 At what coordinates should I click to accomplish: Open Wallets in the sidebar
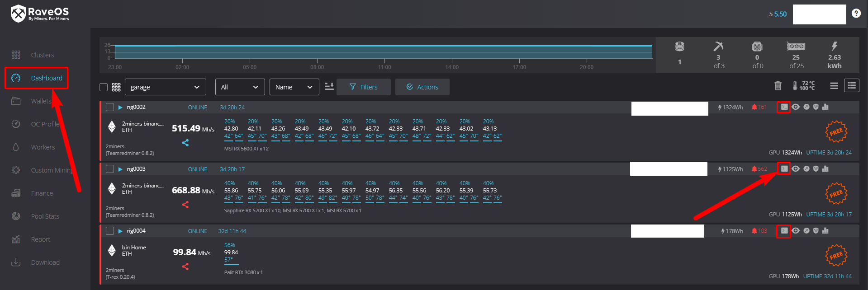pos(41,101)
